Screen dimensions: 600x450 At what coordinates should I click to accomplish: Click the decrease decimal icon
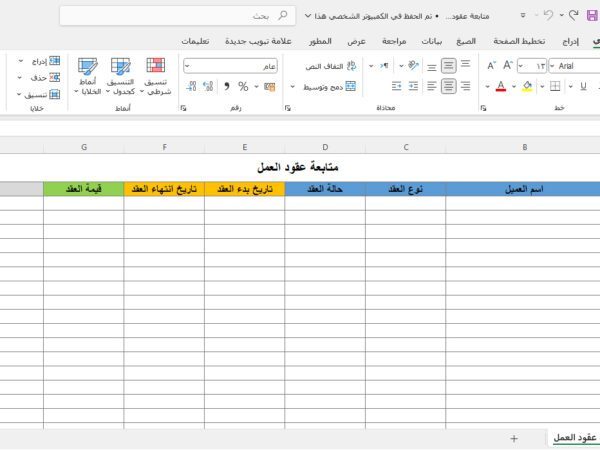click(191, 86)
